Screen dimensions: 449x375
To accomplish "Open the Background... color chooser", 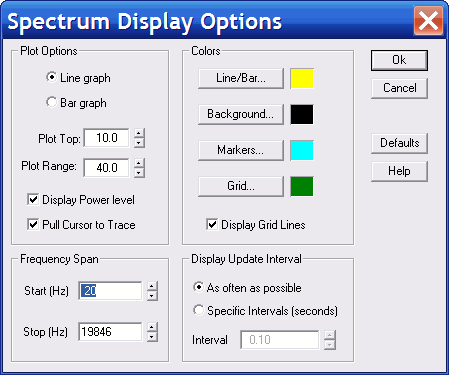I will tap(241, 114).
